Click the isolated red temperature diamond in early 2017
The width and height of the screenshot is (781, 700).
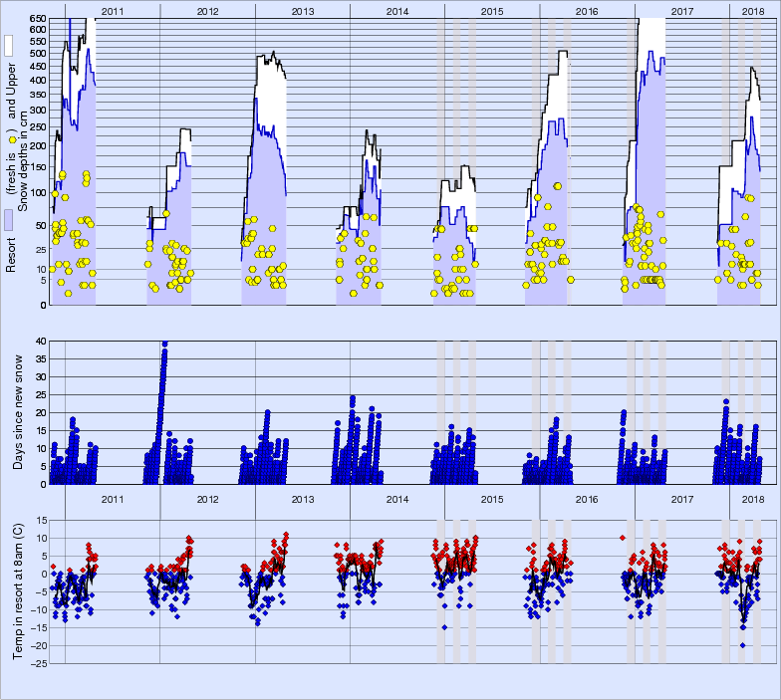click(623, 538)
